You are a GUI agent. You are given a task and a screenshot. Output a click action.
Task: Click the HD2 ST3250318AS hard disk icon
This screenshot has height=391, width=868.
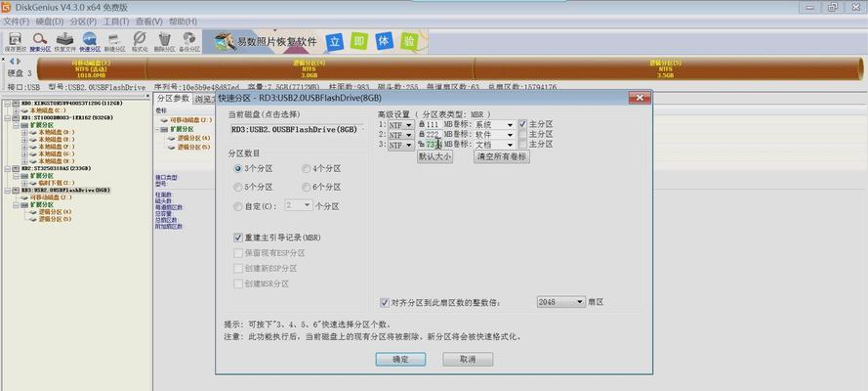(16, 168)
